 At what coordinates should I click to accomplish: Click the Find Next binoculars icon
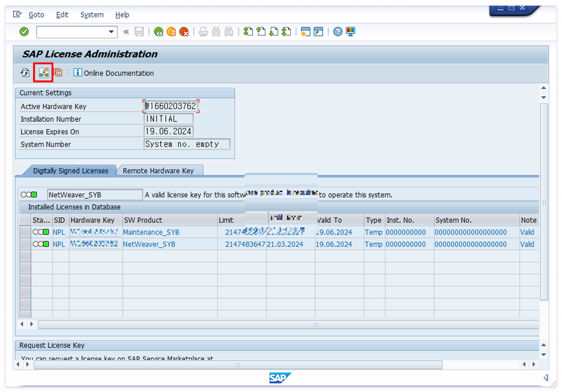coord(229,32)
